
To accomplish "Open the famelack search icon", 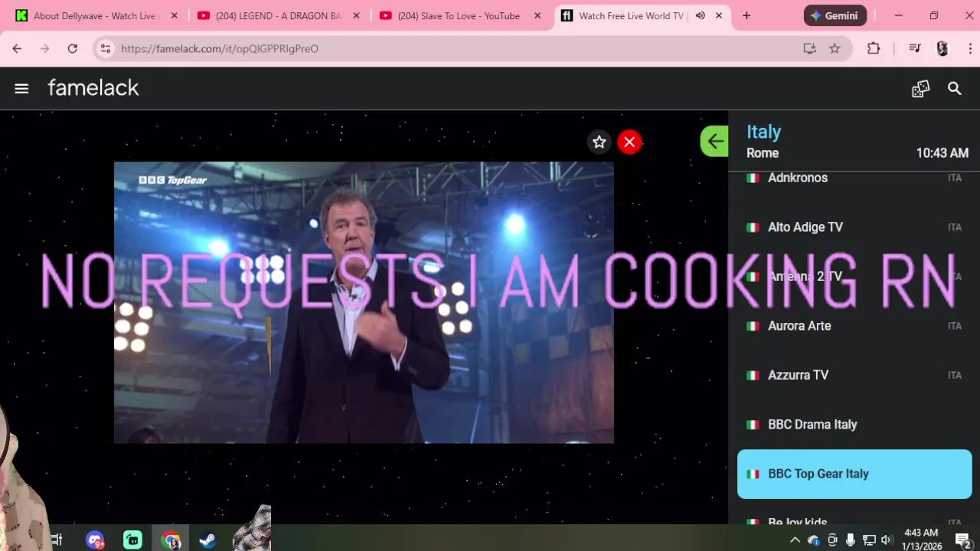I will [x=955, y=89].
